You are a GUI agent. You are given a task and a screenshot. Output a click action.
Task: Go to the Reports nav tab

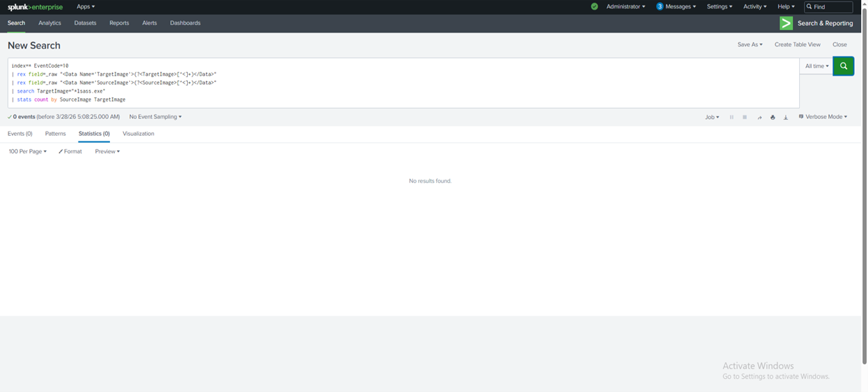pyautogui.click(x=119, y=23)
